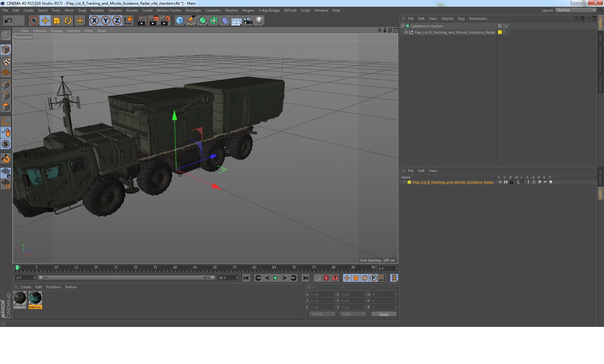Click the magnet Snap icon
604x364 pixels.
pos(6,158)
